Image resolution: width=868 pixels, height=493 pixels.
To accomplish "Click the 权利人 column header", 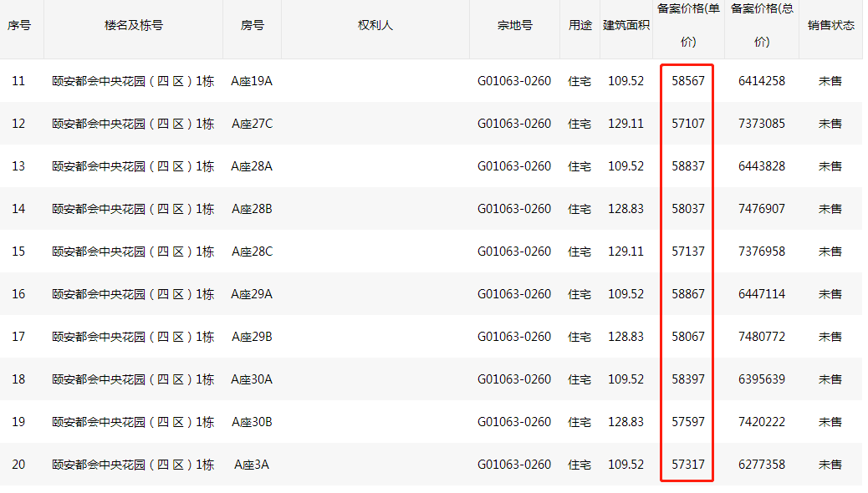I will point(375,25).
